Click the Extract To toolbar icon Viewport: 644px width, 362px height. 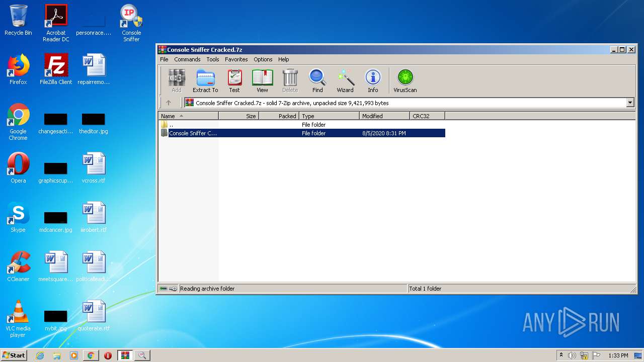[205, 81]
